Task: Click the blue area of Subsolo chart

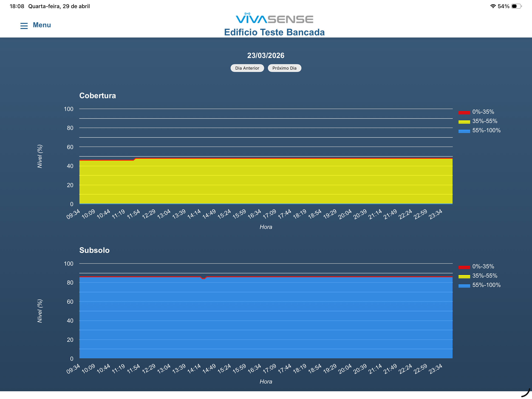Action: pos(266,317)
